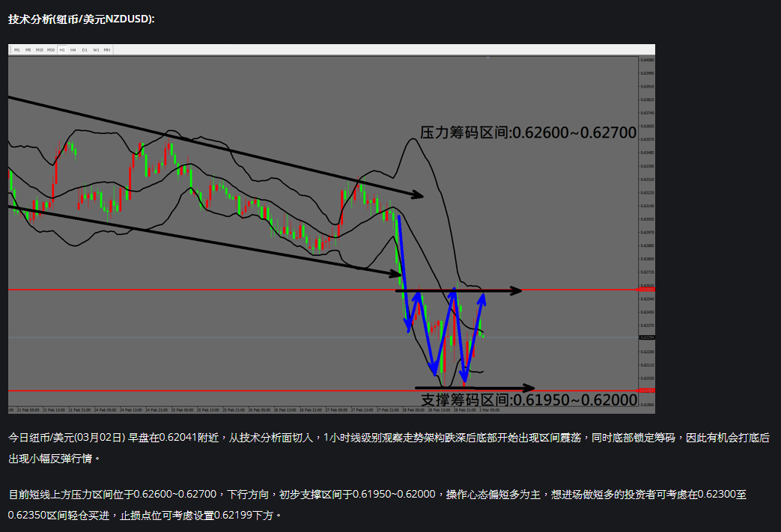
Task: Open the D1 daily timeframe
Action: (x=85, y=50)
